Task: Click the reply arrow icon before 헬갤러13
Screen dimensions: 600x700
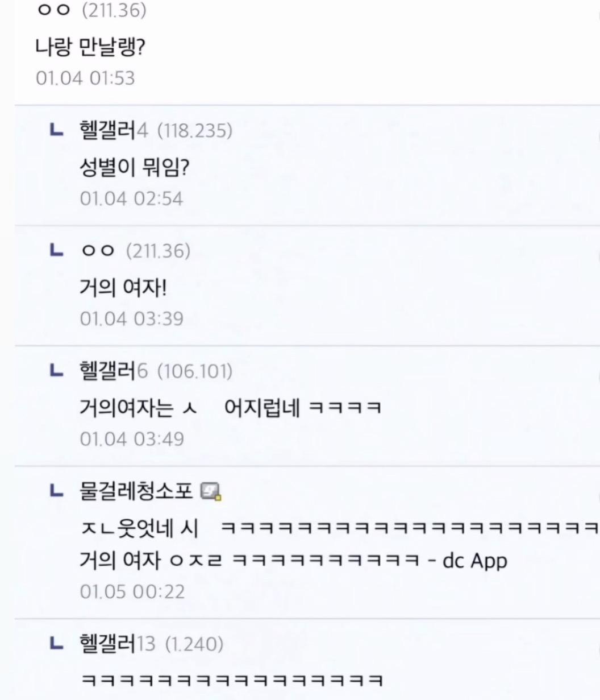Action: [56, 644]
